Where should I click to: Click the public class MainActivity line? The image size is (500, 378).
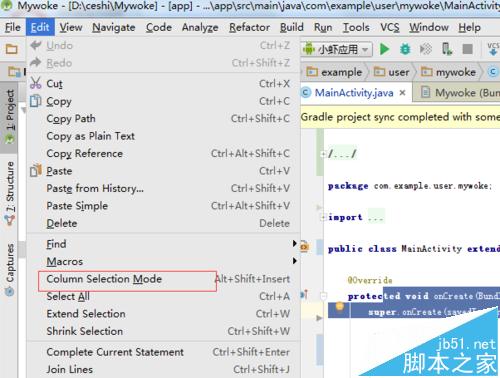tap(414, 249)
